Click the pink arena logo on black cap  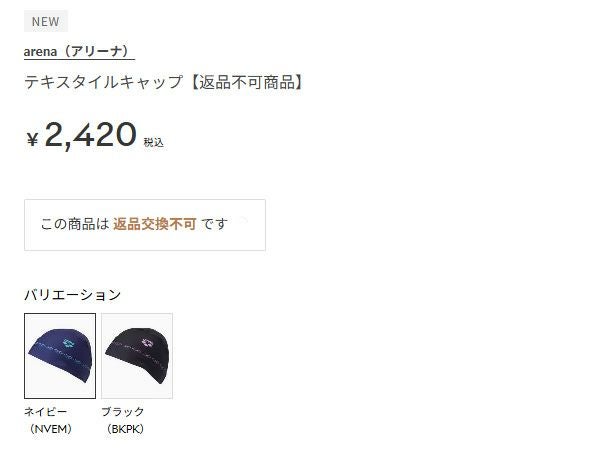tap(147, 343)
